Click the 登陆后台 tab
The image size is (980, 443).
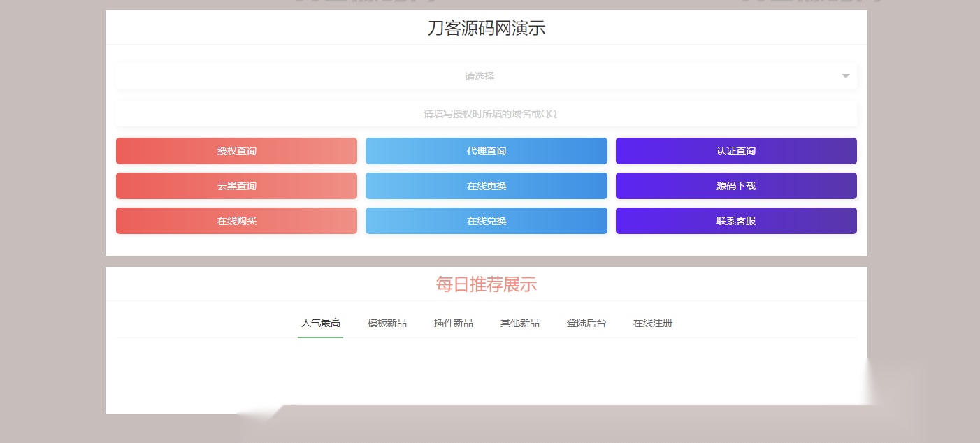click(x=586, y=323)
